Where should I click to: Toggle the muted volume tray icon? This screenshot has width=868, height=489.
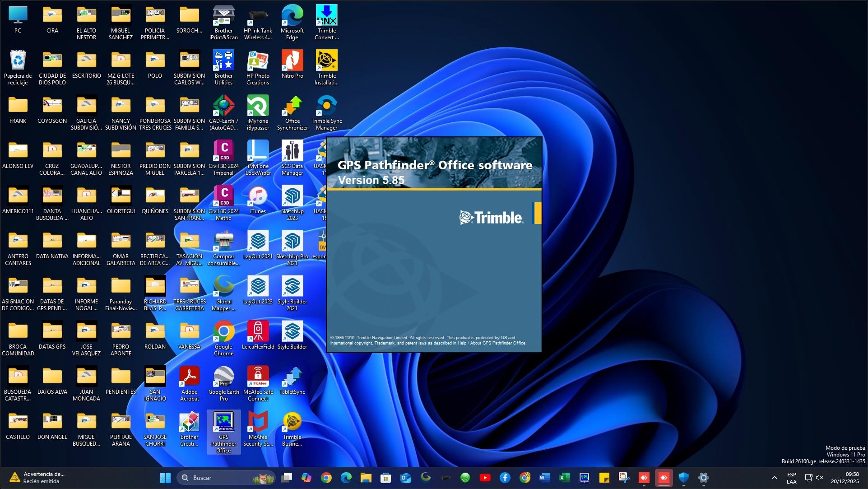pyautogui.click(x=820, y=478)
